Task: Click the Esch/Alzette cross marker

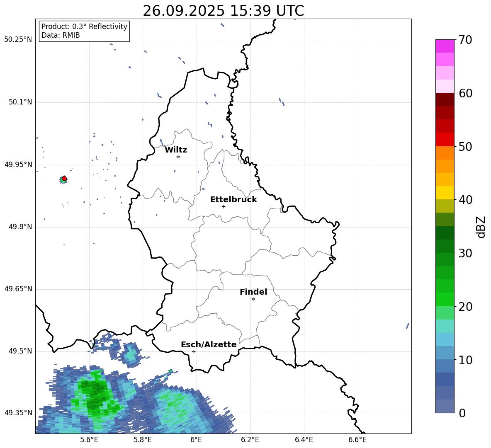Action: click(194, 351)
